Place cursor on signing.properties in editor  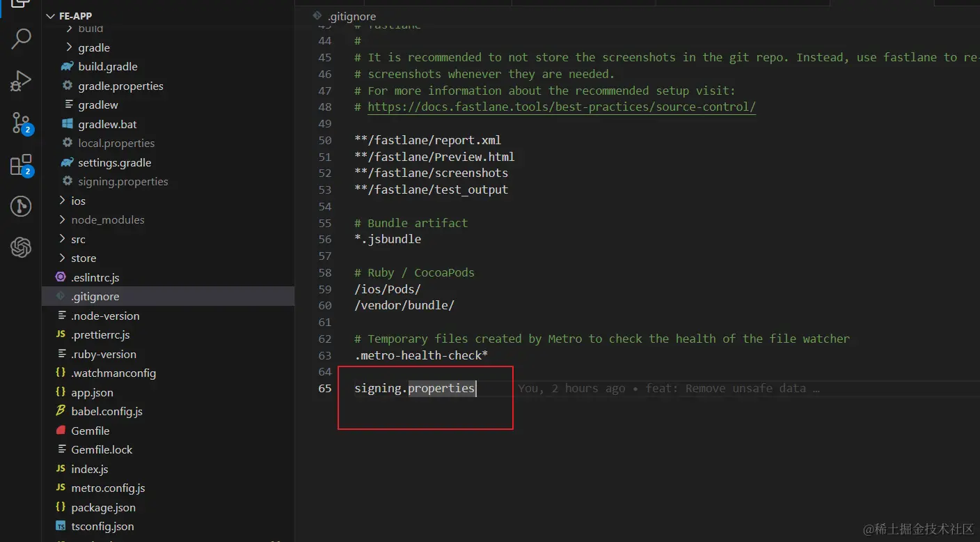click(x=415, y=388)
